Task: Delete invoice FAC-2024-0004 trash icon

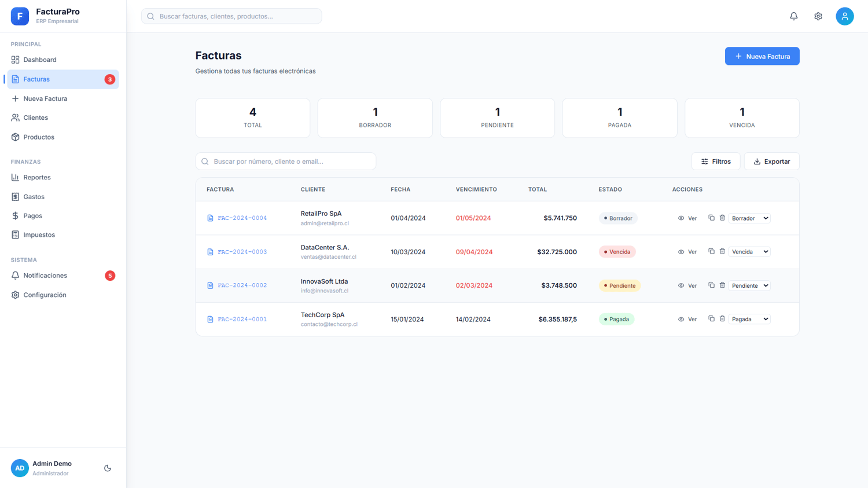Action: (x=722, y=218)
